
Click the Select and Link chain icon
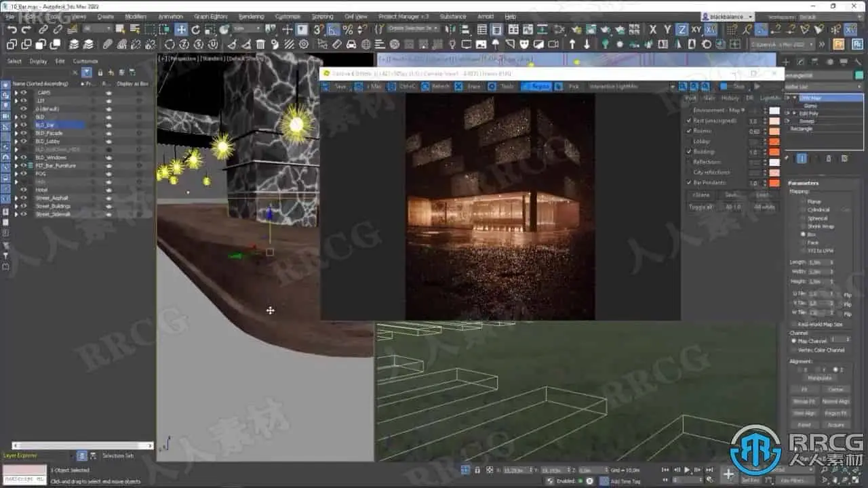(x=43, y=29)
